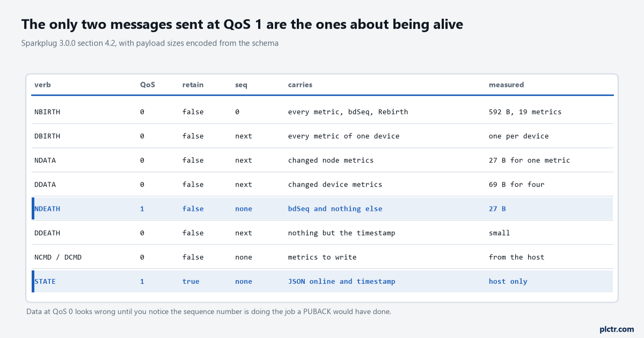Select the QoS column header
Image resolution: width=644 pixels, height=338 pixels.
coord(148,85)
